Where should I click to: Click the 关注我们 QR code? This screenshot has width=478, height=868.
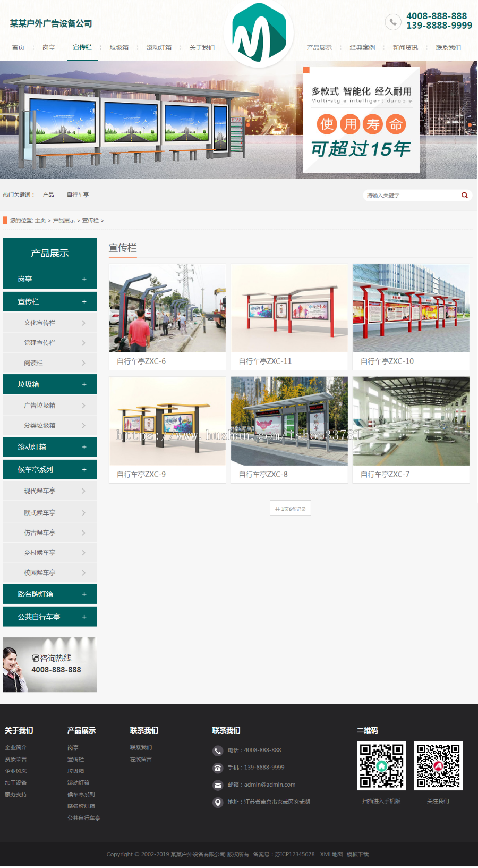pos(438,765)
